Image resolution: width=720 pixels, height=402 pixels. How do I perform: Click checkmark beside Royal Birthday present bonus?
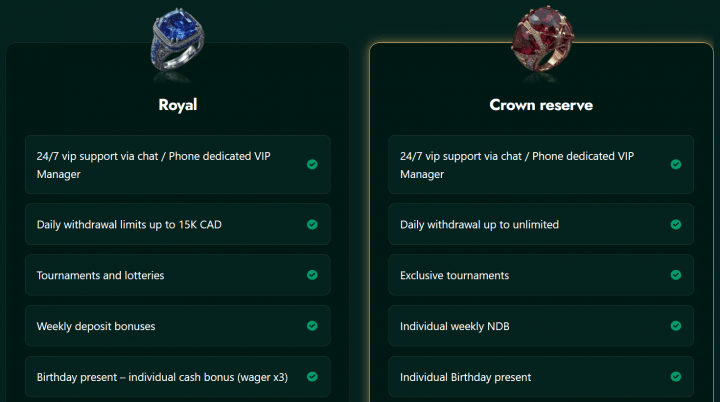pyautogui.click(x=312, y=377)
